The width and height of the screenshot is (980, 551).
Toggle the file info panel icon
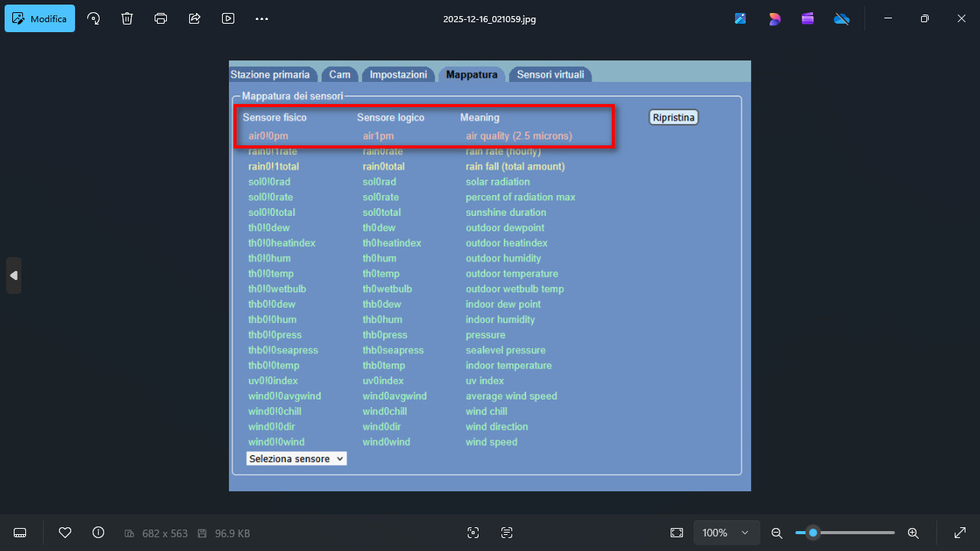pos(98,533)
